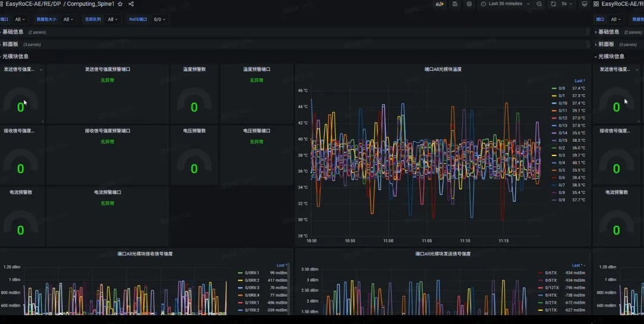Open the RoCE端口 0/0 variable dropdown
This screenshot has height=324, width=644.
(x=160, y=19)
